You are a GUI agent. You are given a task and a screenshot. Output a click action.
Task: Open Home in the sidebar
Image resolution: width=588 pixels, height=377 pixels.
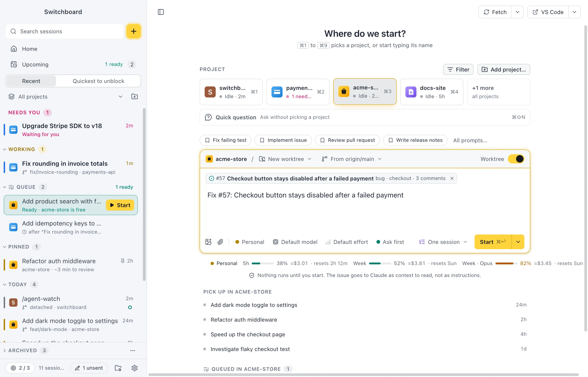(x=73, y=49)
